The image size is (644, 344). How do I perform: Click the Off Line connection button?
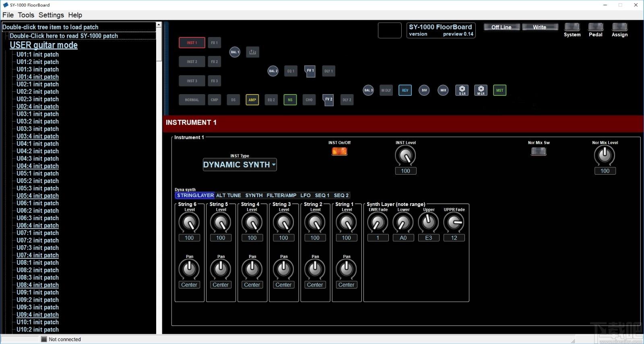(x=502, y=27)
